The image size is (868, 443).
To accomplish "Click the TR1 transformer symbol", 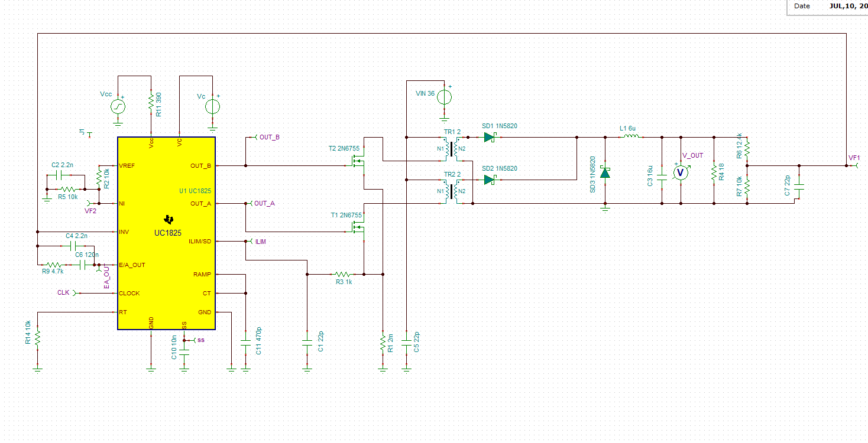I will pos(452,148).
